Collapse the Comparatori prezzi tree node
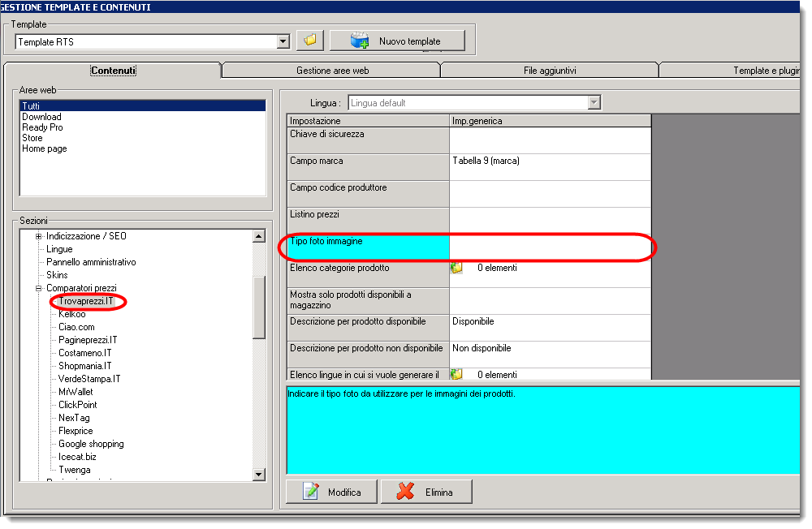The image size is (812, 529). point(38,288)
